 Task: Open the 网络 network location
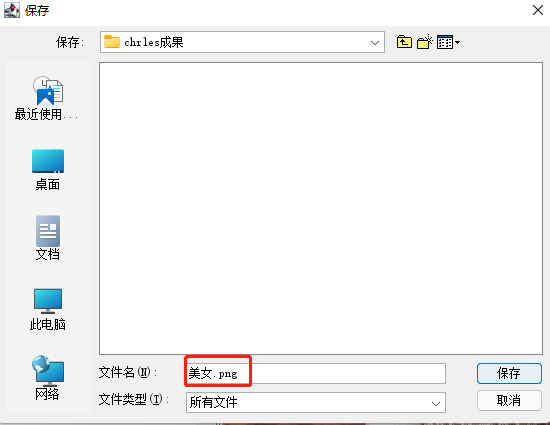pyautogui.click(x=48, y=378)
